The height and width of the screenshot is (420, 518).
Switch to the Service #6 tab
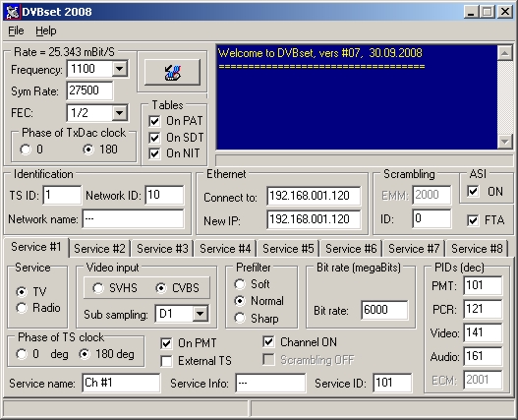(351, 249)
